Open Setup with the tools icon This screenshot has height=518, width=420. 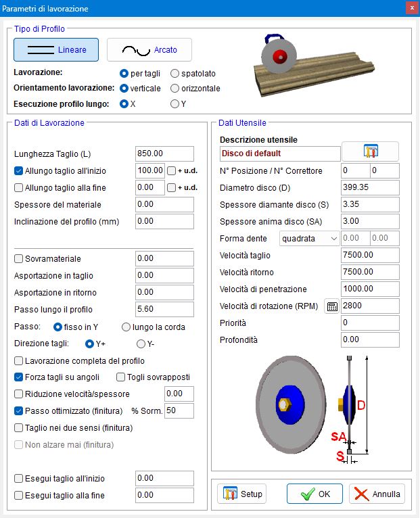click(242, 494)
